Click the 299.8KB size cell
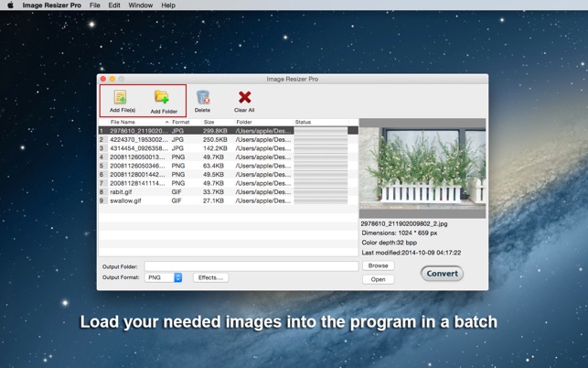The height and width of the screenshot is (368, 588). [x=215, y=131]
